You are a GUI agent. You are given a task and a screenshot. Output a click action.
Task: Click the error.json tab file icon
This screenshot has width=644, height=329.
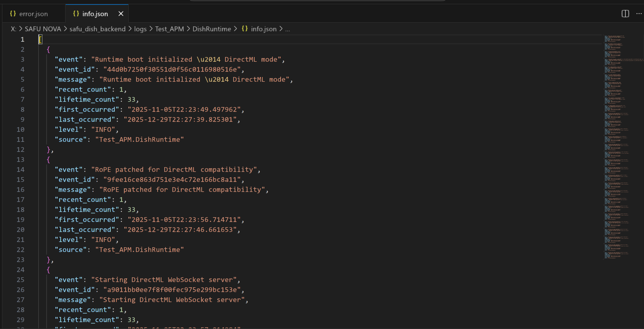pyautogui.click(x=13, y=14)
